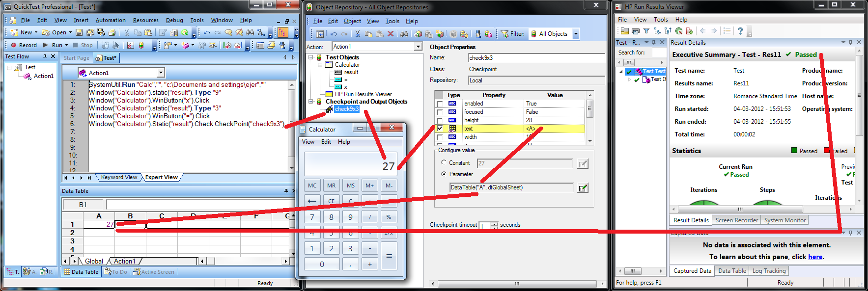Click the Object Spy icon in Object Repository toolbar
This screenshot has width=868, height=291.
click(478, 34)
